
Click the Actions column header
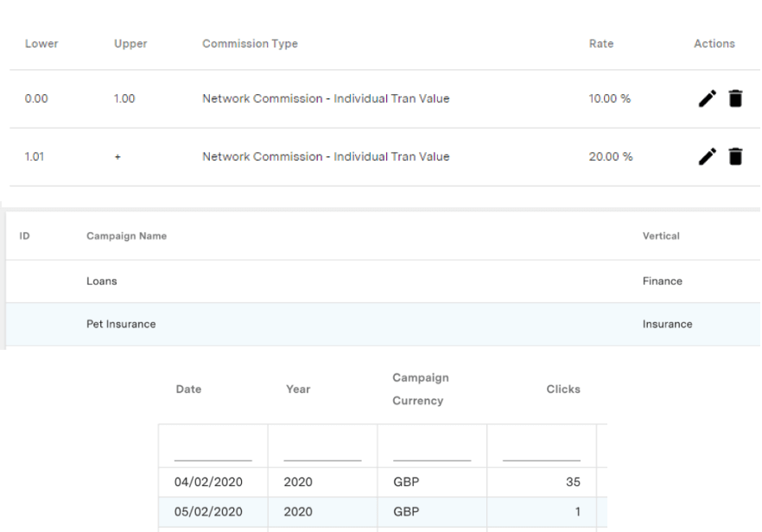(x=714, y=44)
